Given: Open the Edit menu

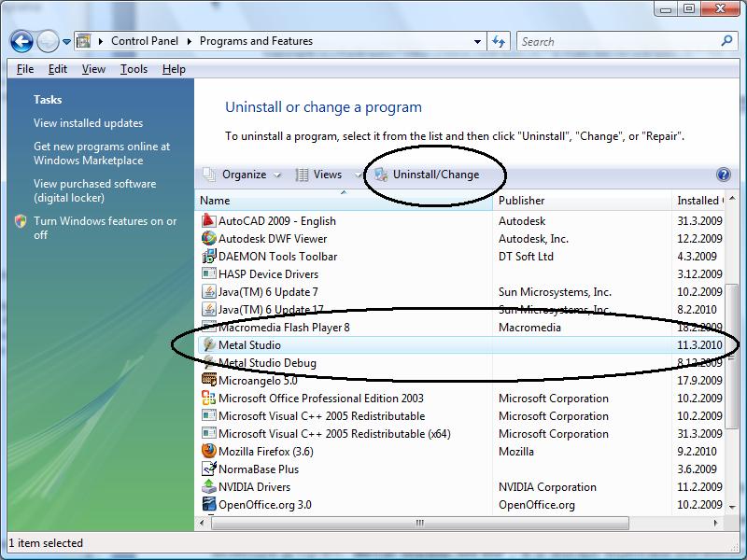Looking at the screenshot, I should pyautogui.click(x=58, y=69).
